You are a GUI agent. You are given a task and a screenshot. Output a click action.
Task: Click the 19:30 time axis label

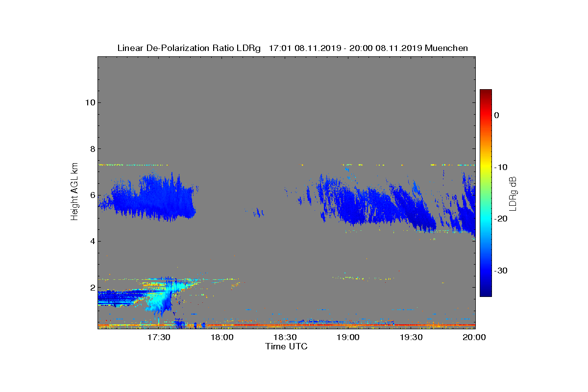pyautogui.click(x=411, y=338)
